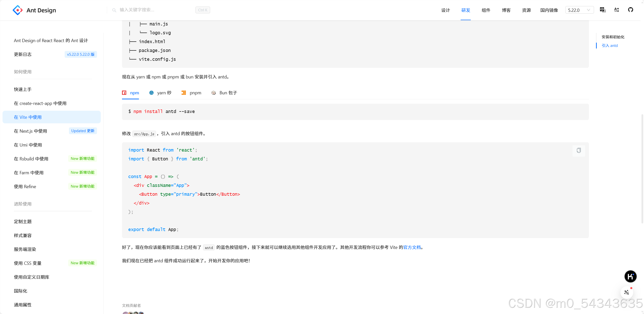
Task: Copy the App.js code snippet
Action: tap(579, 151)
